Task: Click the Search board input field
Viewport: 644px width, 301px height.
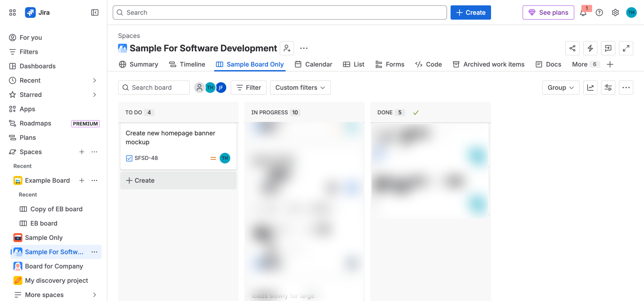Action: (154, 88)
